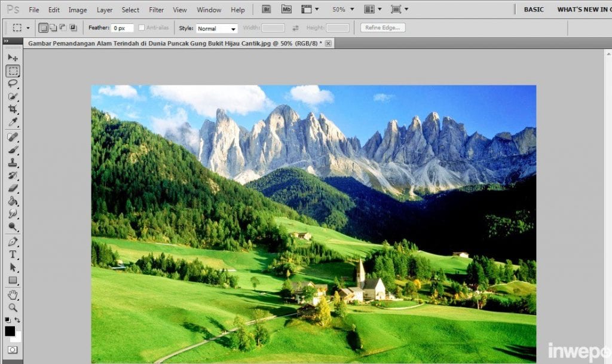612x364 pixels.
Task: Expand the toolbox with double-arrow
Action: coord(6,41)
